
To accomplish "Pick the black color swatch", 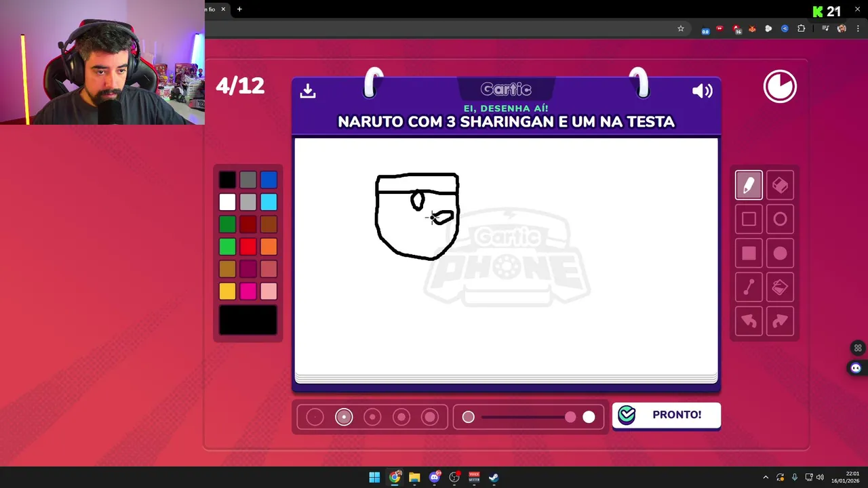I will pos(227,180).
